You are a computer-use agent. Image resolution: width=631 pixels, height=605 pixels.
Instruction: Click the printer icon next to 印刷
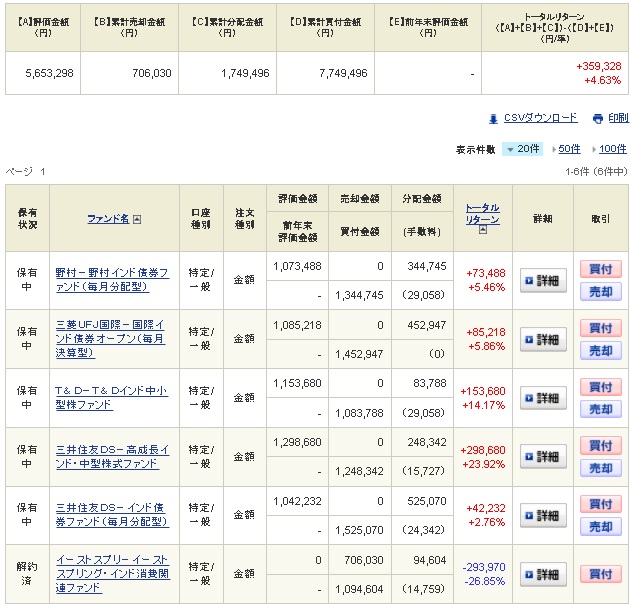(598, 119)
